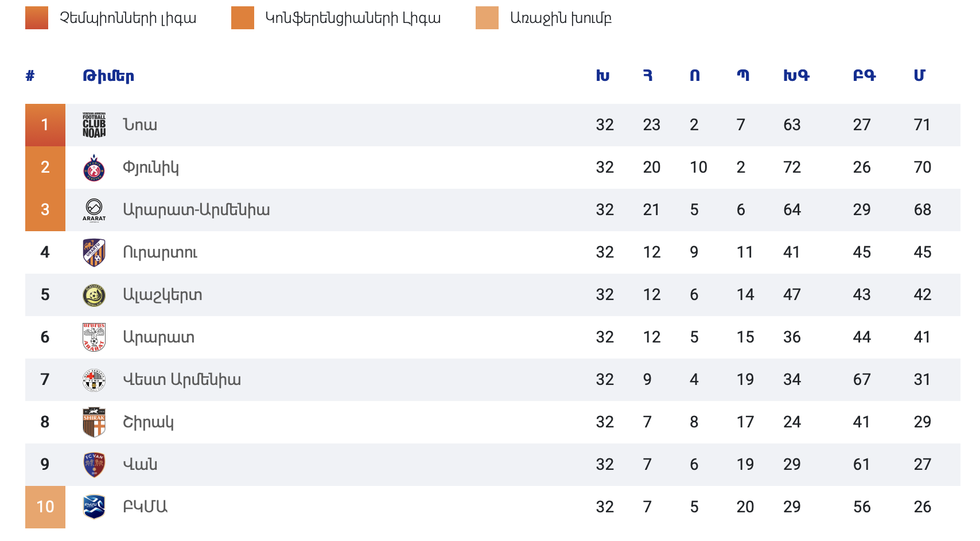Click the Մ points column header
This screenshot has width=980, height=541.
point(919,76)
